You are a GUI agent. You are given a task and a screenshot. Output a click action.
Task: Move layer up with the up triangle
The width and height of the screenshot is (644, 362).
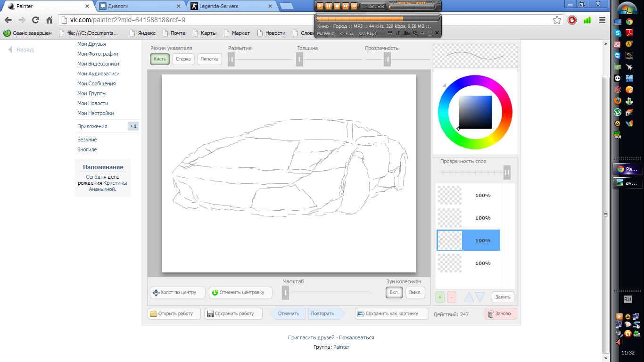469,297
